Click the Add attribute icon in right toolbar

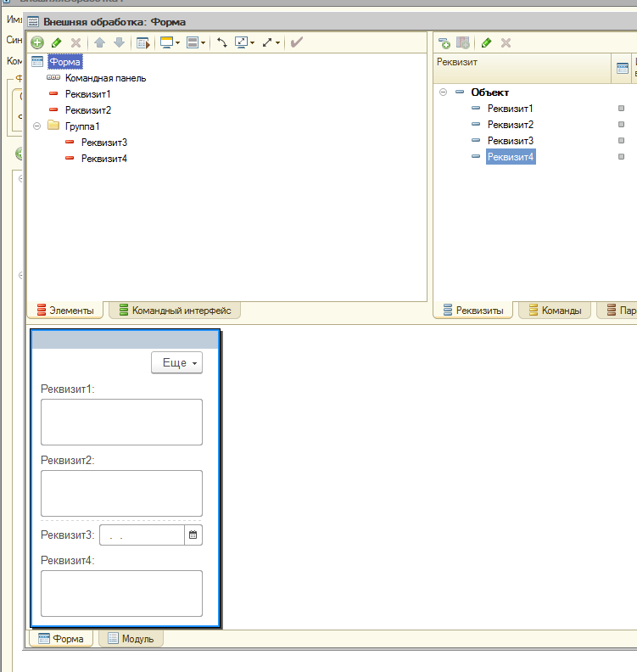point(444,43)
